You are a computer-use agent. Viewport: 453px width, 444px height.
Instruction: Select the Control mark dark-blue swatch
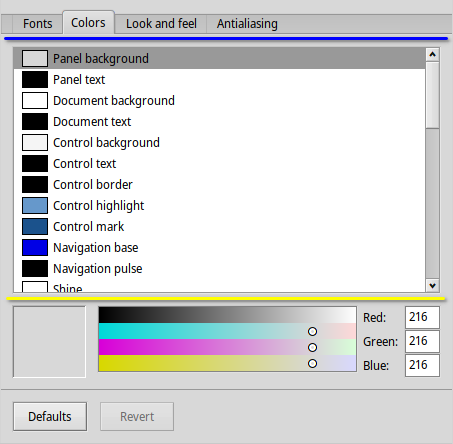click(x=35, y=227)
